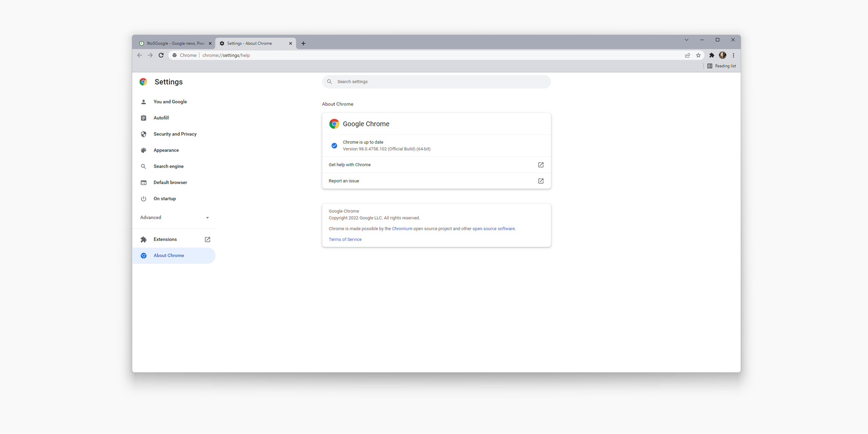Open Security and Privacy settings
This screenshot has width=868, height=434.
coord(174,134)
